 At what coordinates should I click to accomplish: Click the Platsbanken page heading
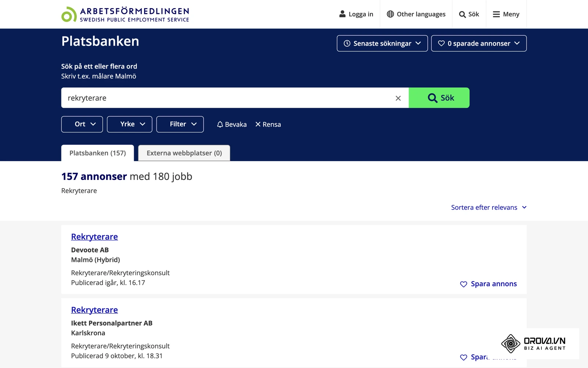(100, 41)
